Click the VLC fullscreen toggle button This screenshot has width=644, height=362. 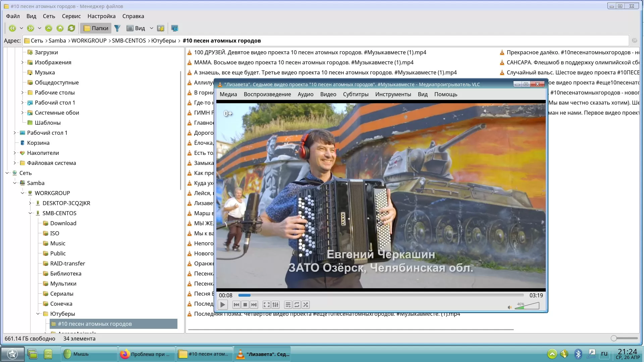click(x=266, y=305)
